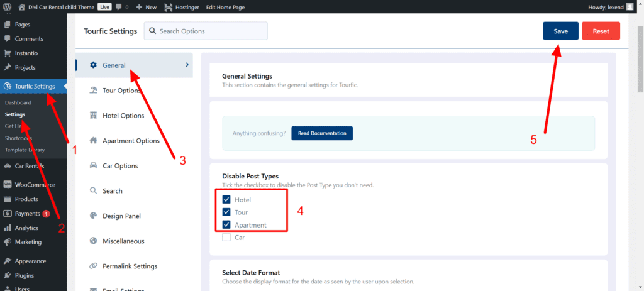Click the General gear icon

93,65
